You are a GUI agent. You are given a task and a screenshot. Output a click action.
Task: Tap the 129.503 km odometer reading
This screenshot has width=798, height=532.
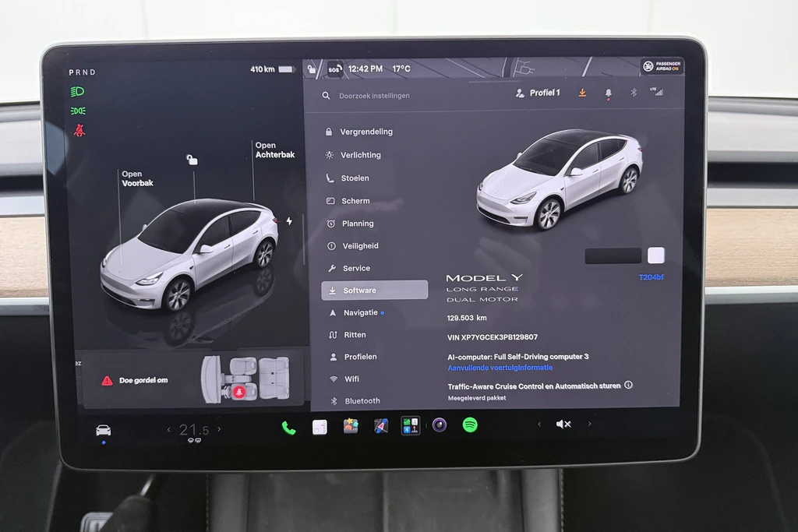coord(467,318)
